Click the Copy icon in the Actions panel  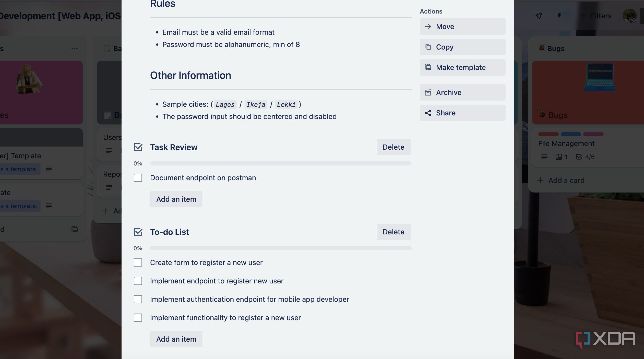(x=428, y=47)
